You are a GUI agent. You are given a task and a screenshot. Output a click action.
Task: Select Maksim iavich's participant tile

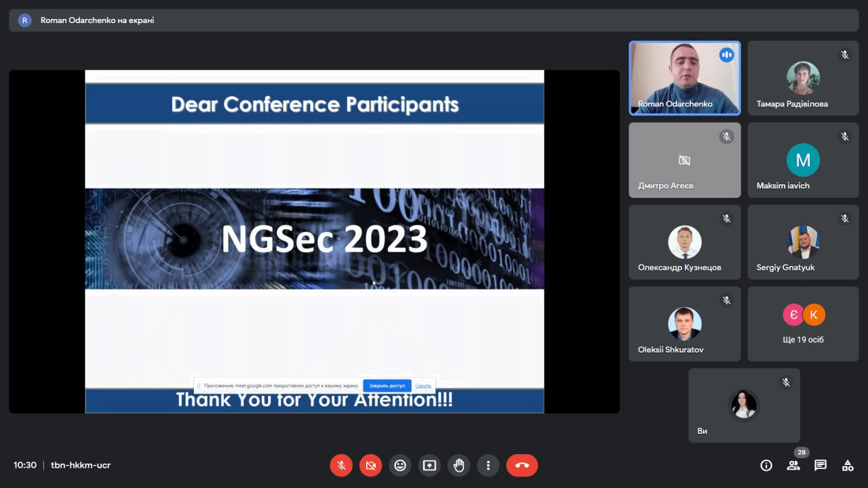click(803, 160)
